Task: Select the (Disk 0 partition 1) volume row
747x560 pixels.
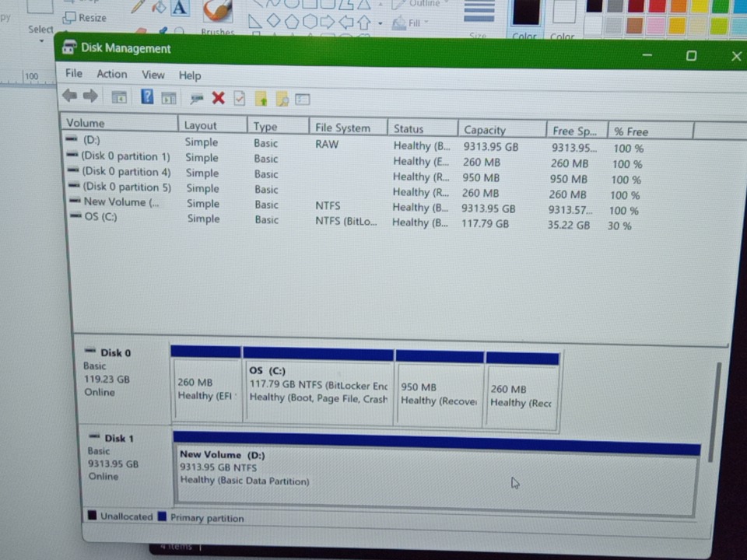Action: (x=354, y=159)
